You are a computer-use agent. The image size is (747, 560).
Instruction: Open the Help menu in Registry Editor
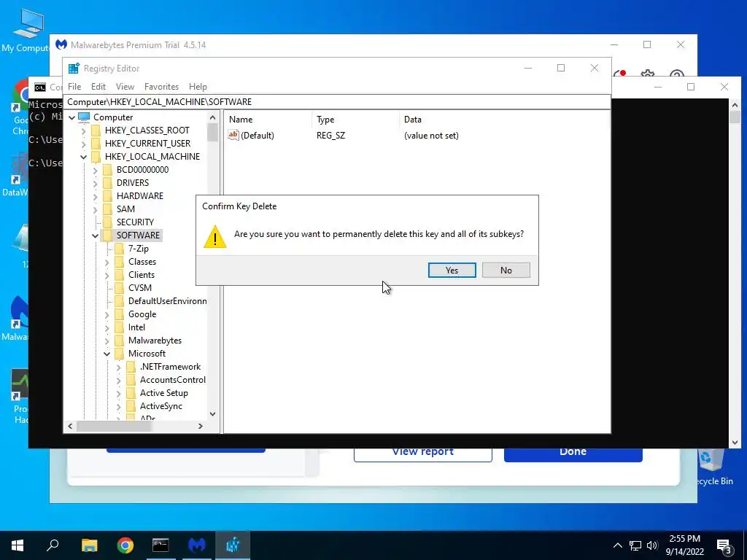198,87
